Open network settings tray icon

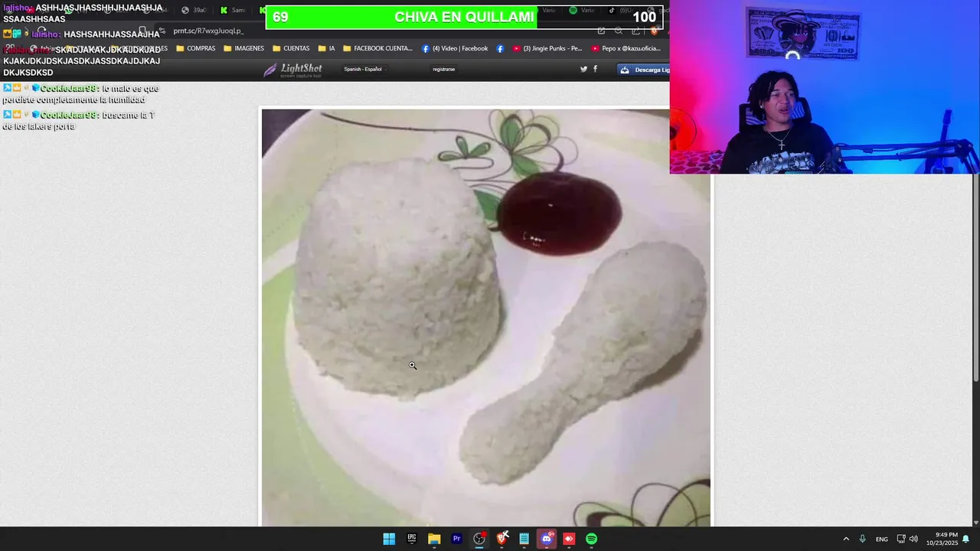[901, 539]
